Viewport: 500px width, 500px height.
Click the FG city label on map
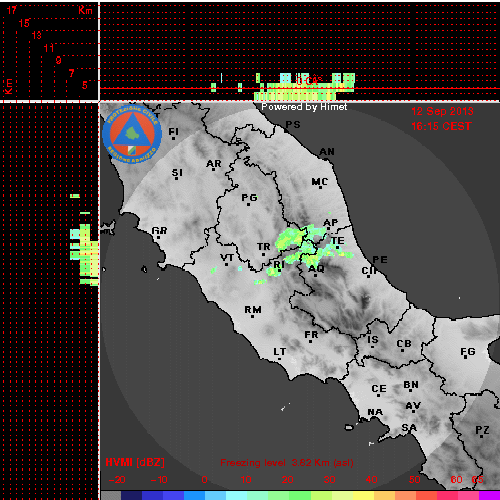[468, 352]
